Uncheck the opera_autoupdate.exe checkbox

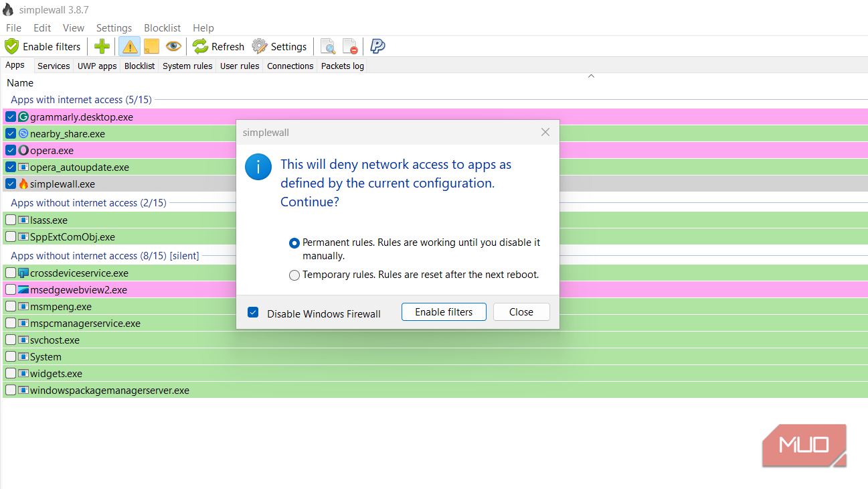click(11, 167)
